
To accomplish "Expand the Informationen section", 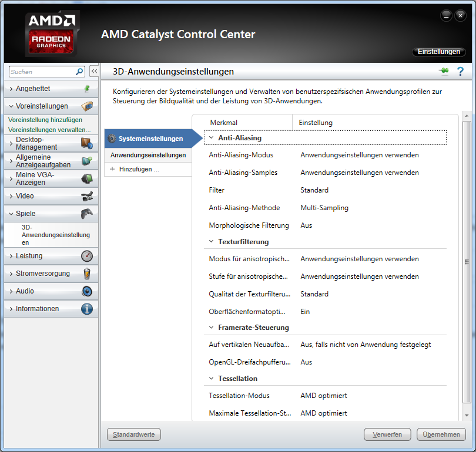I will tap(11, 309).
